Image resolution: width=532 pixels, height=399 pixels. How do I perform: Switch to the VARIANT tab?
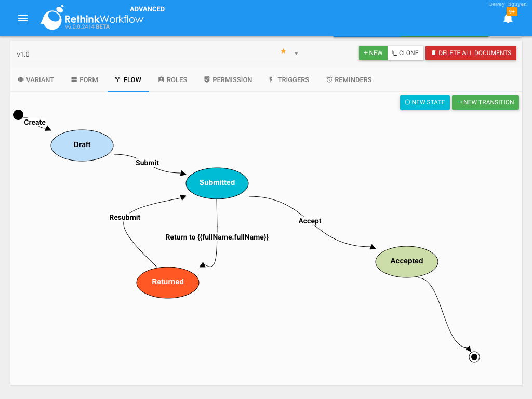point(36,79)
